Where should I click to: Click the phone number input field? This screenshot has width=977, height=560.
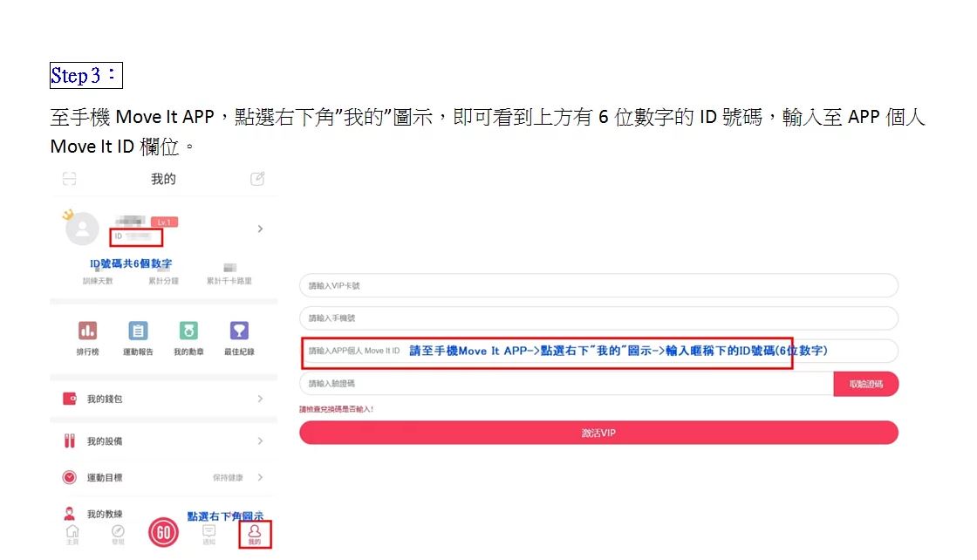coord(598,318)
